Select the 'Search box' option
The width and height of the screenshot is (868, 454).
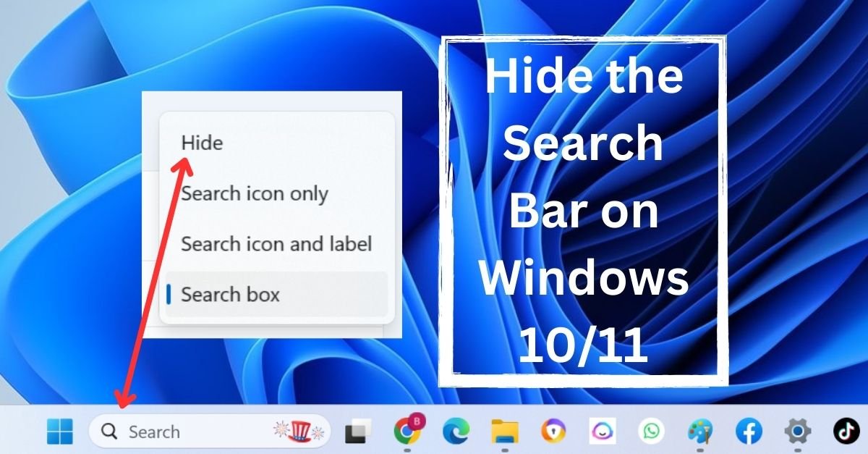tap(230, 295)
